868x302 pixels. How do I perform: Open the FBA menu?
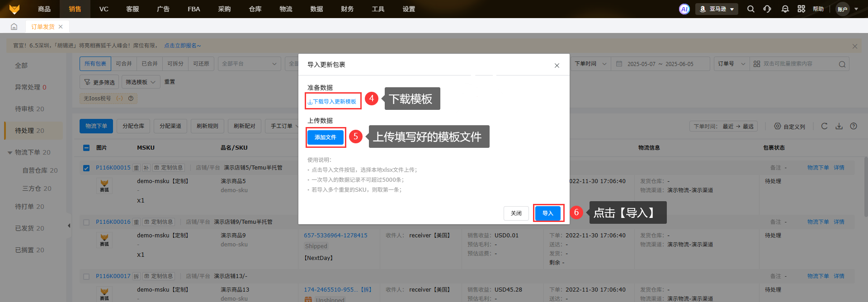click(x=194, y=9)
